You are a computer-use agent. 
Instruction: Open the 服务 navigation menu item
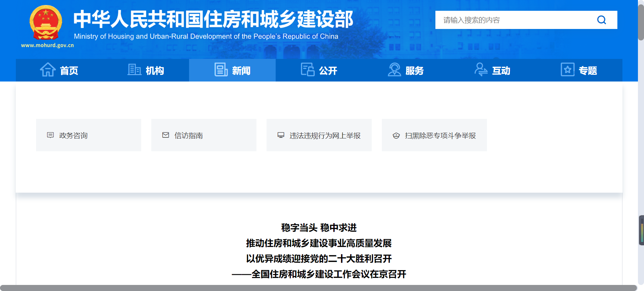[x=414, y=70]
